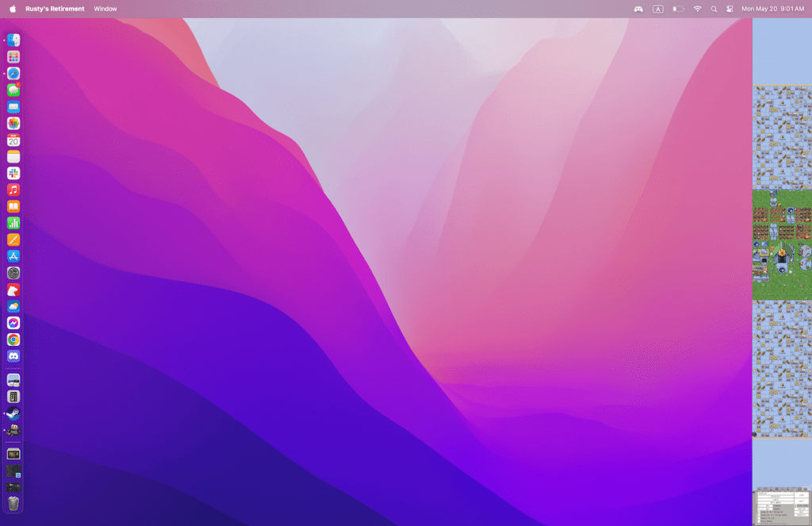Open the Apple menu
Screen dimensions: 812x526
coord(13,9)
